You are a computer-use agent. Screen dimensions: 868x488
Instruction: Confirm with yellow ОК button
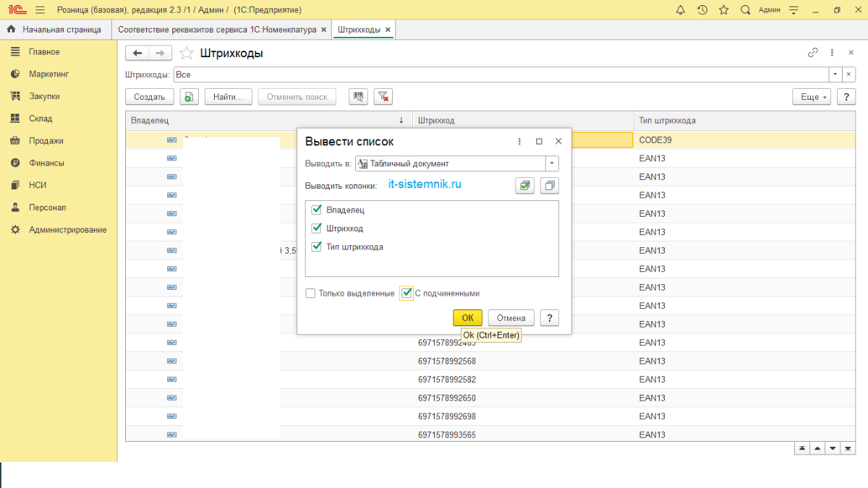[x=467, y=318]
